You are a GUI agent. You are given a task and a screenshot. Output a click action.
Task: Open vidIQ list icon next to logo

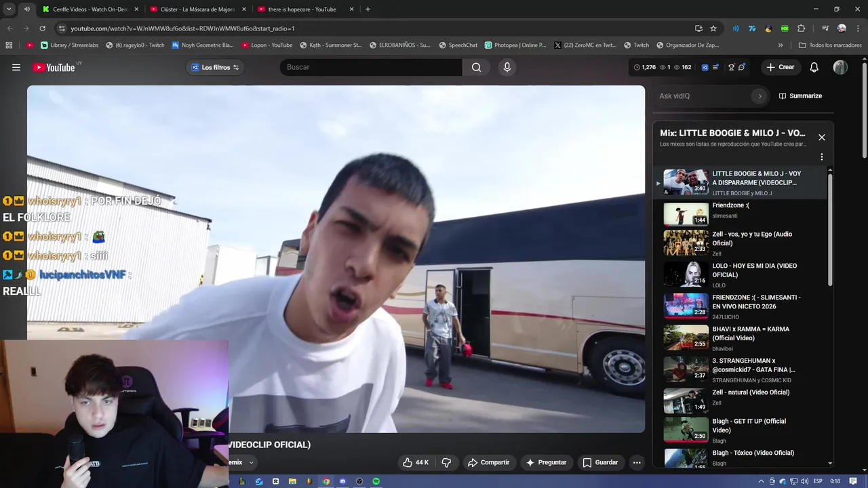pyautogui.click(x=715, y=67)
